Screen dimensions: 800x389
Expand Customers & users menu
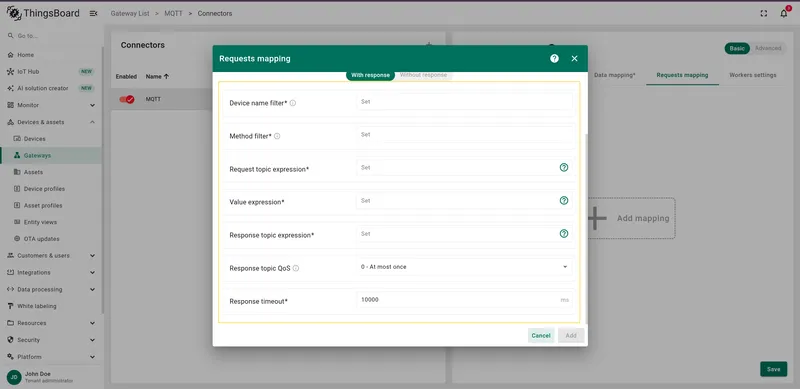click(92, 256)
